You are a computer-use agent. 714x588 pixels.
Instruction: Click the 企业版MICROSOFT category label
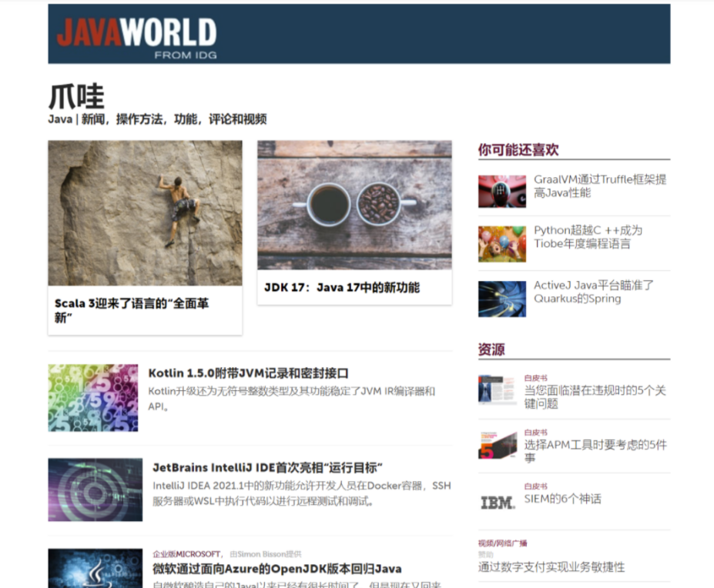click(x=186, y=554)
